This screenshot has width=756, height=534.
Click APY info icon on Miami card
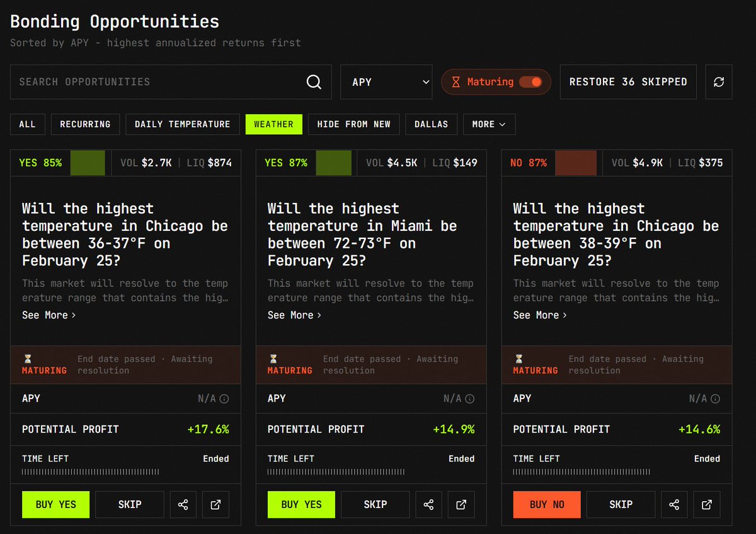pyautogui.click(x=470, y=398)
